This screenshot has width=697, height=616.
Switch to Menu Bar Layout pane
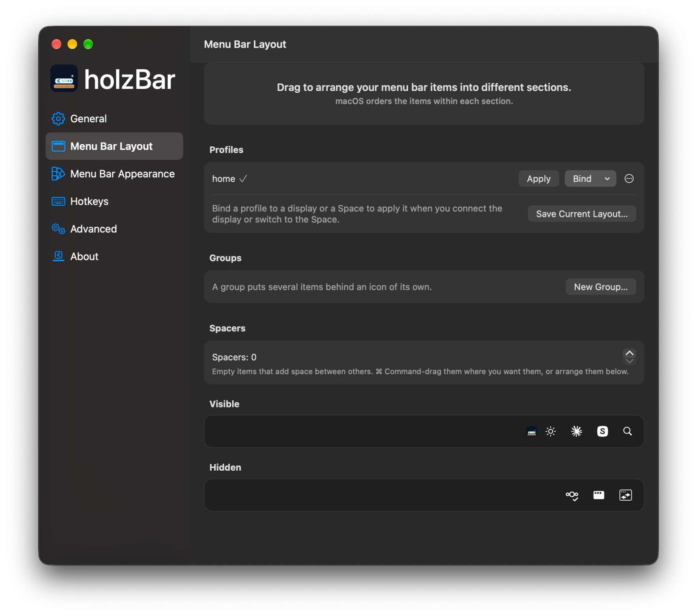pos(114,146)
